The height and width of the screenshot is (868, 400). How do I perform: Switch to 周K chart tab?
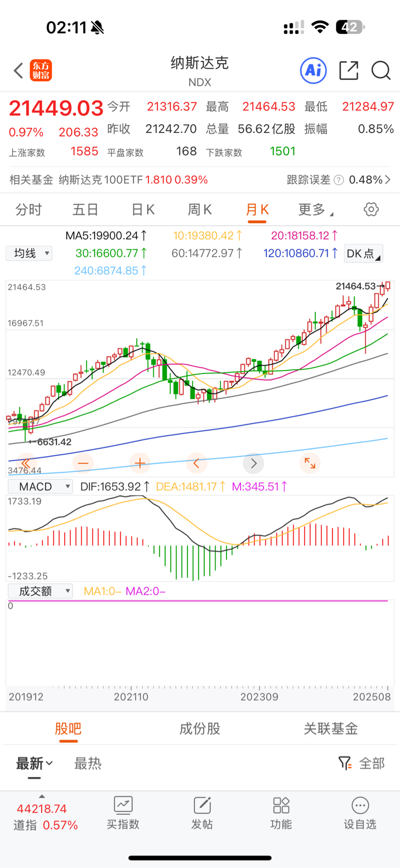click(x=199, y=210)
